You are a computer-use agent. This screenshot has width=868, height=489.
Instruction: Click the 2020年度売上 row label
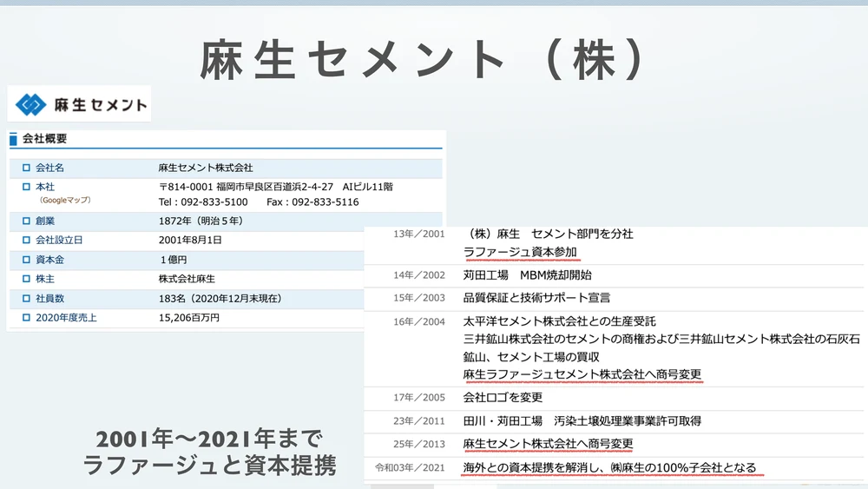tap(67, 318)
